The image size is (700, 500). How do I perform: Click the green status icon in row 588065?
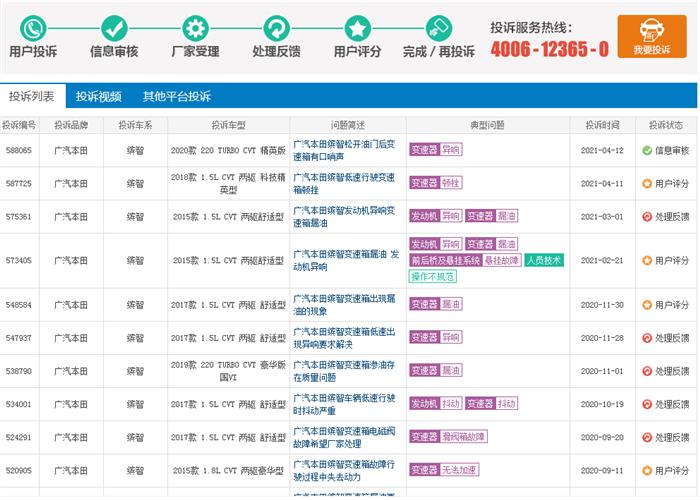tap(646, 150)
